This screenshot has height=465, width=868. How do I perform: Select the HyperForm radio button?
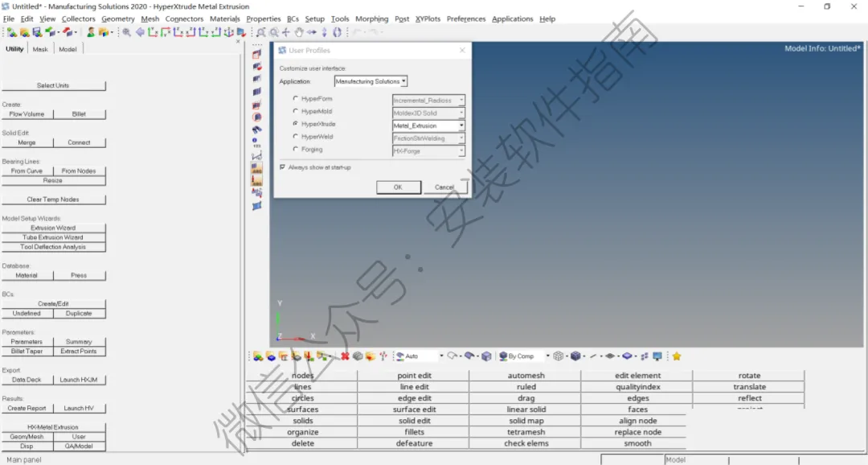coord(296,99)
